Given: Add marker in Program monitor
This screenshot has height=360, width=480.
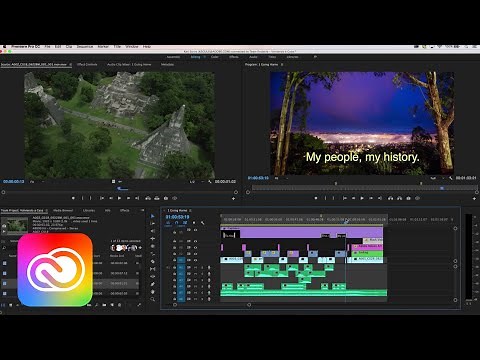Looking at the screenshot, I should click(x=316, y=198).
